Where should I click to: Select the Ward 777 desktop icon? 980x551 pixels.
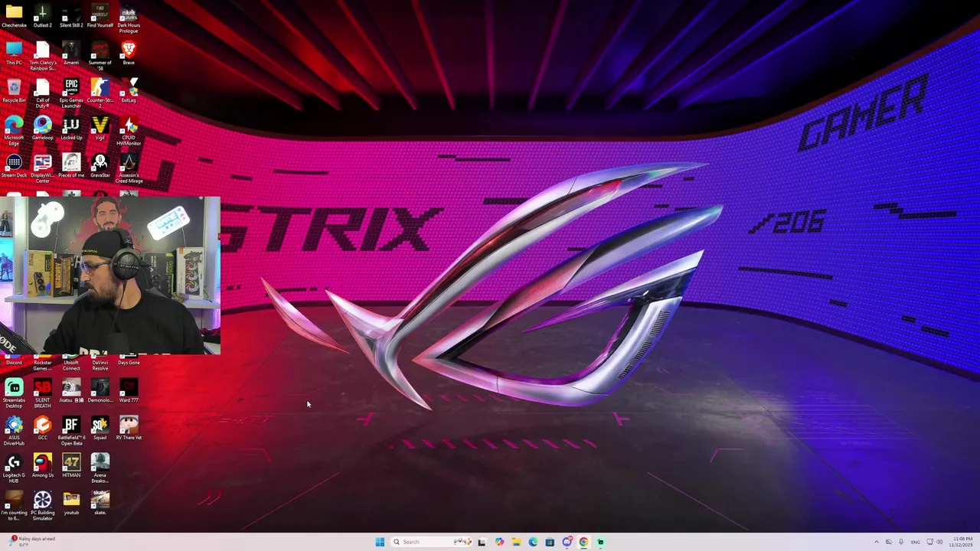[129, 390]
